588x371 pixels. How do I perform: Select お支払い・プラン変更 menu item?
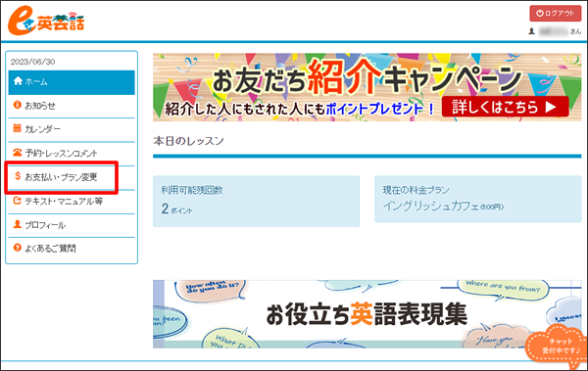click(x=72, y=177)
